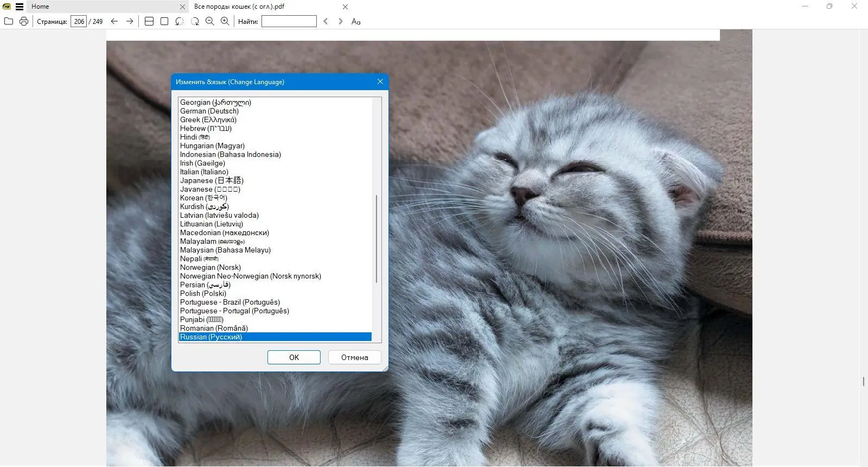Screen dimensions: 868x467
Task: Click the Отмена cancel button
Action: pos(355,357)
